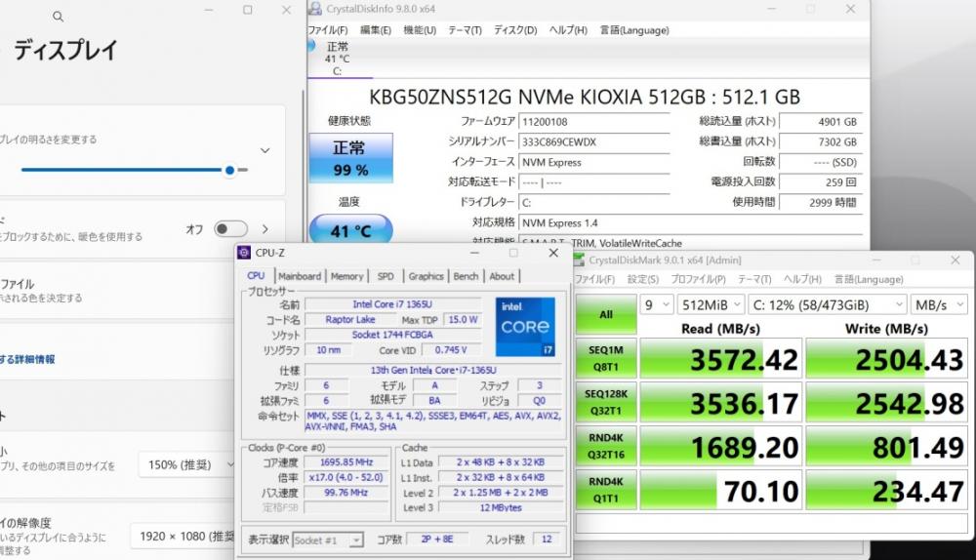Switch to the SPD tab in CPU-Z
This screenshot has height=560, width=976.
[x=386, y=276]
